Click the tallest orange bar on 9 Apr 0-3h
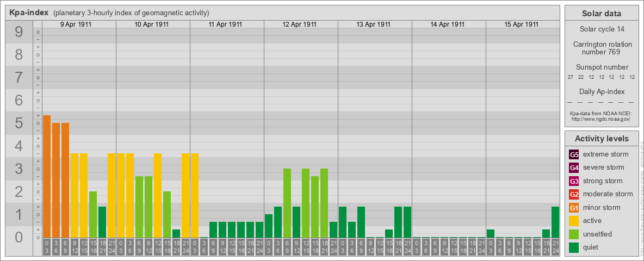This screenshot has width=644, height=261. tap(47, 177)
